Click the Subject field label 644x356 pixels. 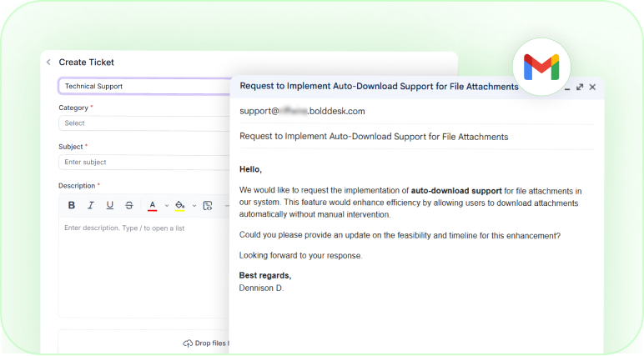[71, 147]
